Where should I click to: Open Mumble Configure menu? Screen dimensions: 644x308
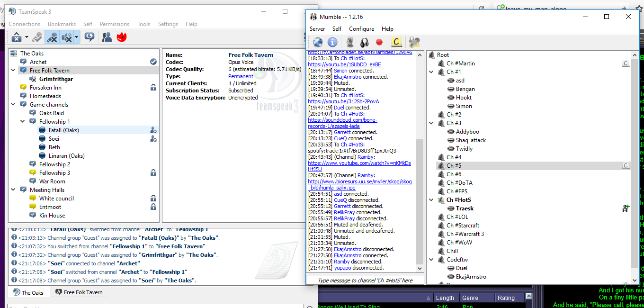coord(361,29)
